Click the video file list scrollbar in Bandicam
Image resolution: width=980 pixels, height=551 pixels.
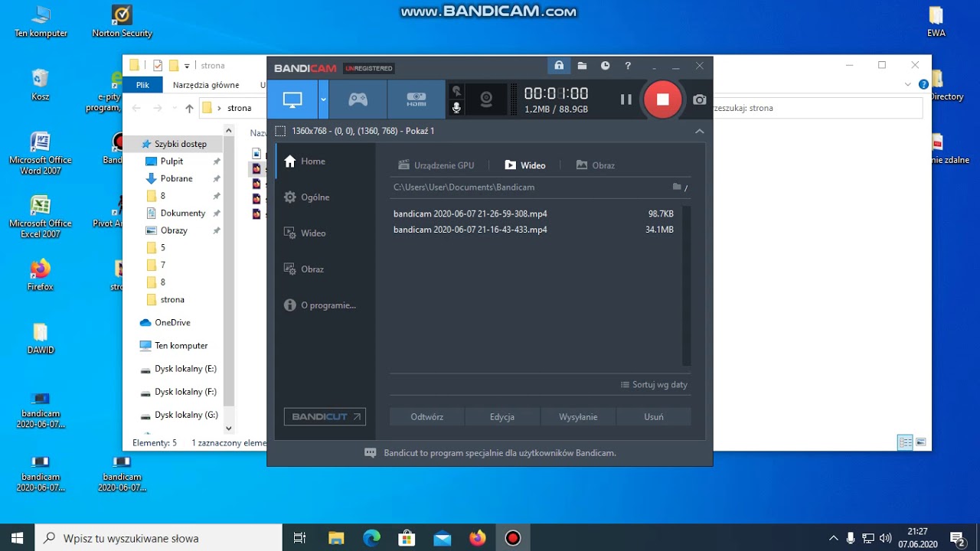click(x=687, y=285)
